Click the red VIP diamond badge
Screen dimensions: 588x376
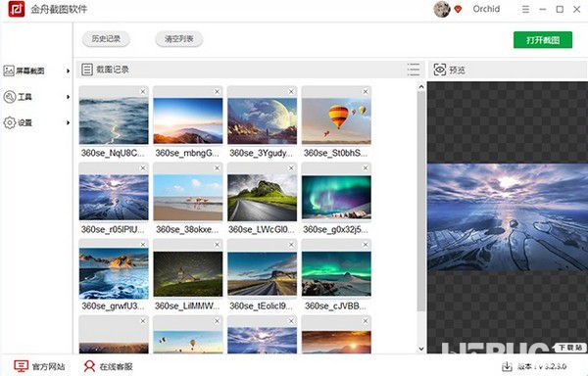pos(458,9)
